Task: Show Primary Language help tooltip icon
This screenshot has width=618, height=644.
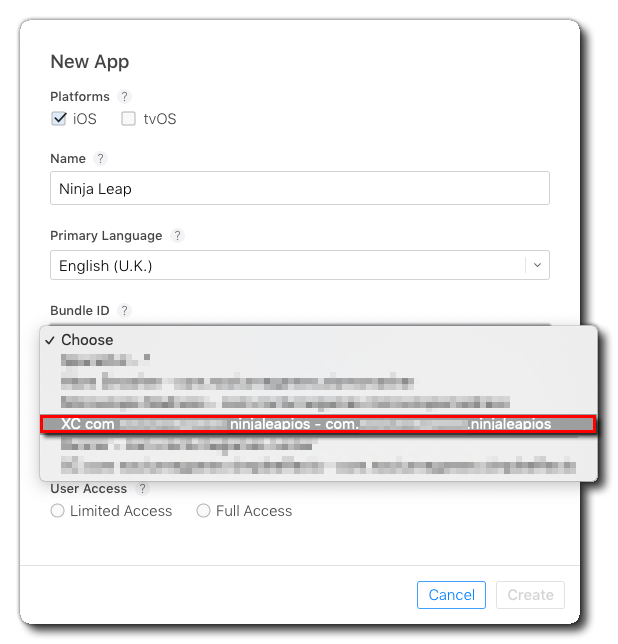Action: tap(177, 236)
